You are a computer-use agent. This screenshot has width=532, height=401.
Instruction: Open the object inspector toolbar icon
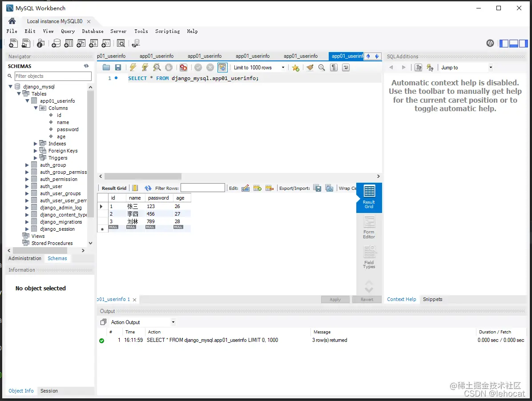click(x=41, y=43)
